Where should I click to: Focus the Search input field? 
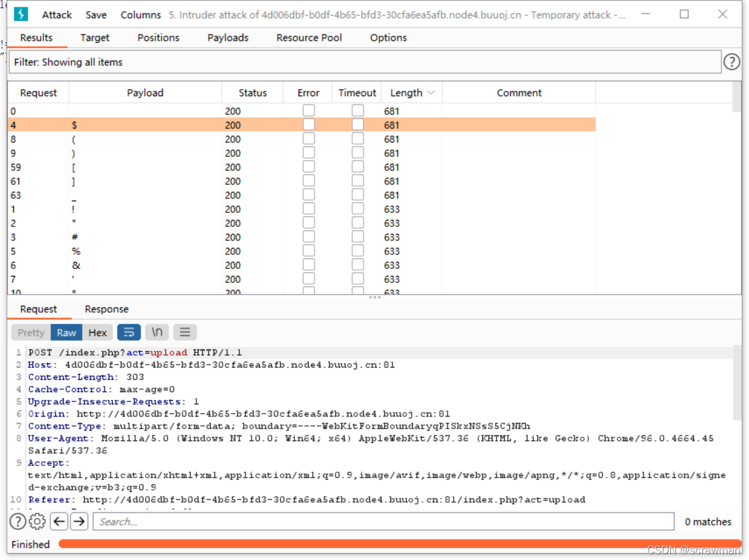tap(384, 521)
